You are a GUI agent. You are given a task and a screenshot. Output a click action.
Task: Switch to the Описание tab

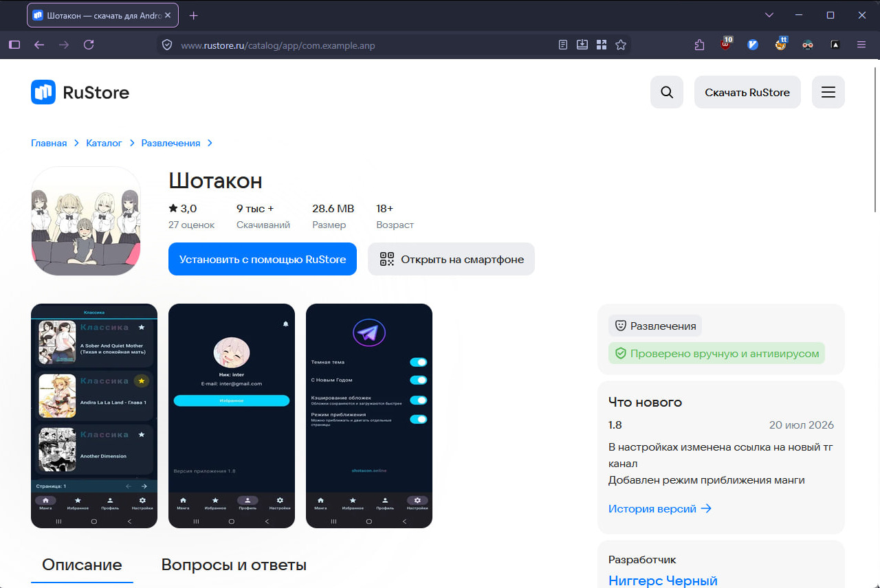(x=82, y=565)
